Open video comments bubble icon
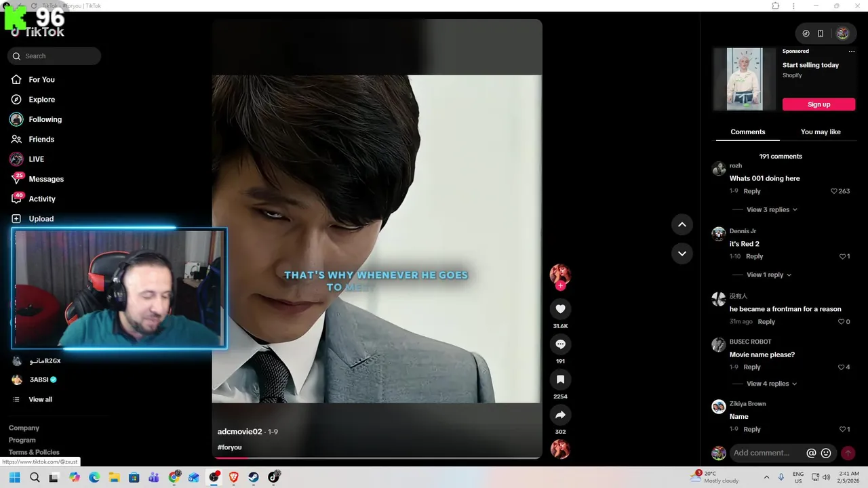This screenshot has height=488, width=868. tap(560, 344)
